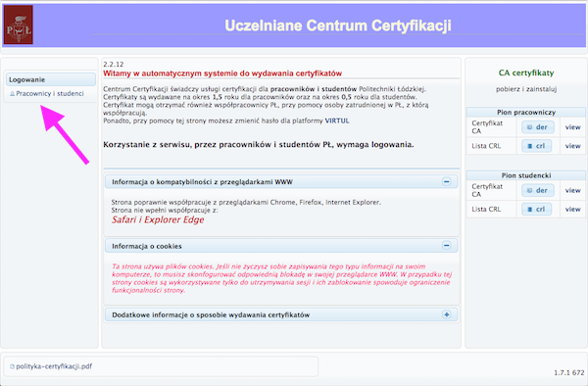Select the Logowanie menu header

[51, 79]
